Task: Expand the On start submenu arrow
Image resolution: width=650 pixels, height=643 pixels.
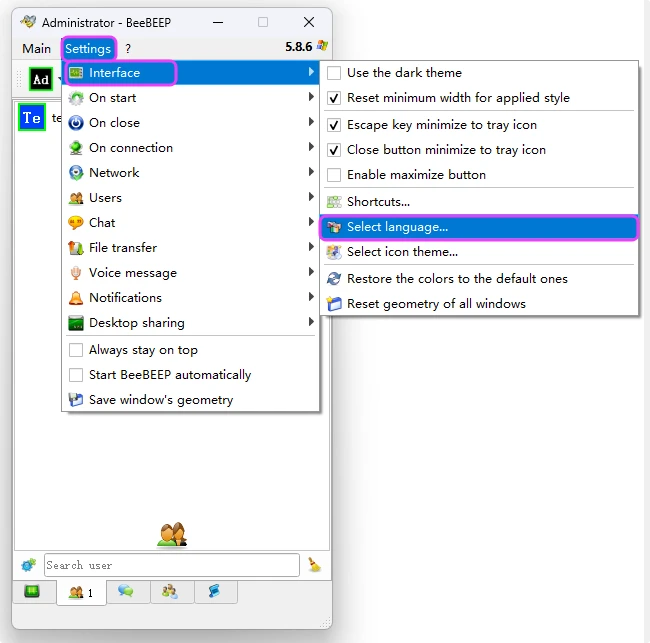Action: pos(311,97)
